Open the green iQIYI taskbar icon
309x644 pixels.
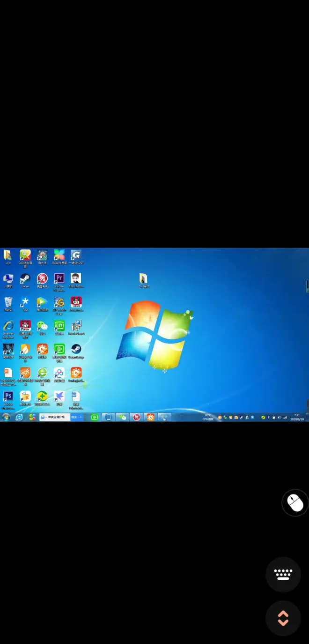point(95,417)
